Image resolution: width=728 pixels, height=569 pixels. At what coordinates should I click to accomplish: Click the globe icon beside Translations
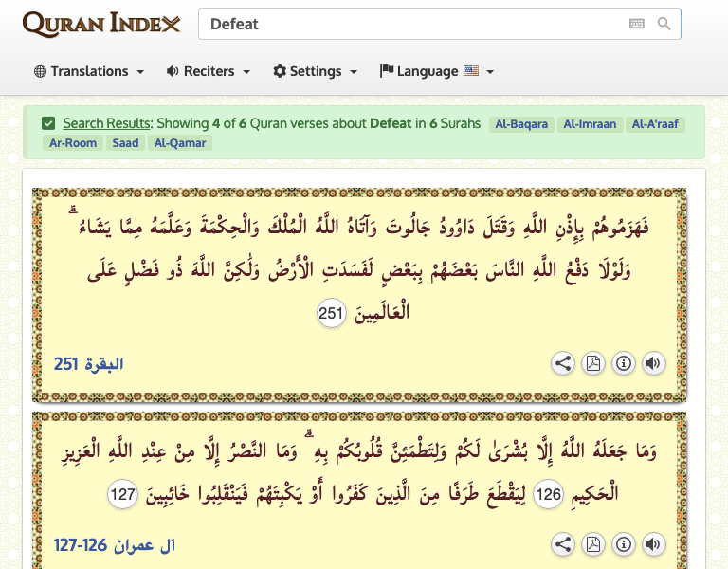41,71
